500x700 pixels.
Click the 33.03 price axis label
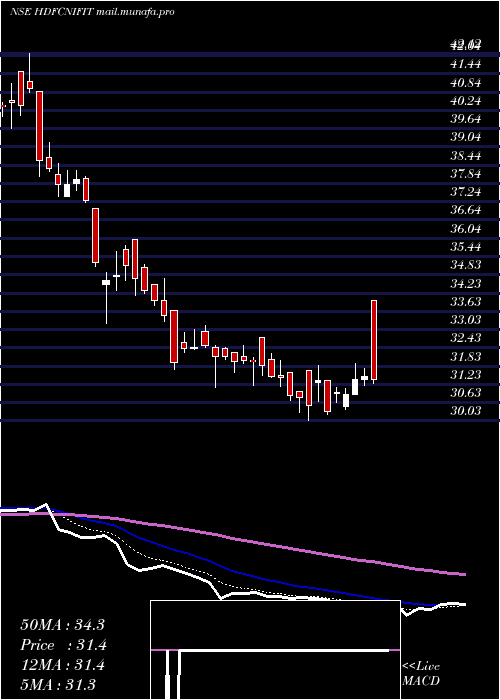point(466,320)
